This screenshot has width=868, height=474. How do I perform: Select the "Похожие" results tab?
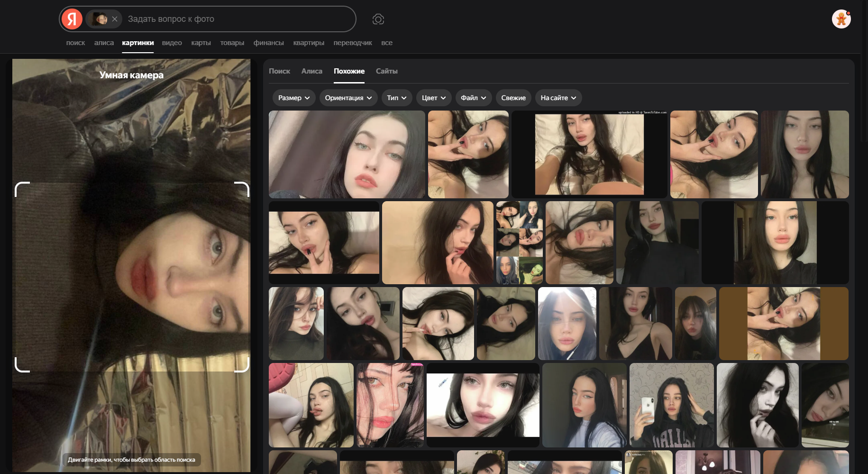coord(349,71)
